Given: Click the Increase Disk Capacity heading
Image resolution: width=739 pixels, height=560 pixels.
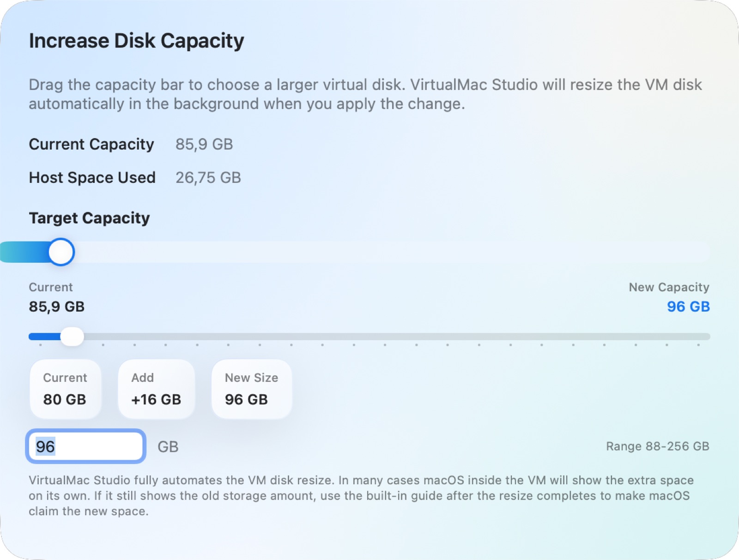Looking at the screenshot, I should tap(137, 41).
